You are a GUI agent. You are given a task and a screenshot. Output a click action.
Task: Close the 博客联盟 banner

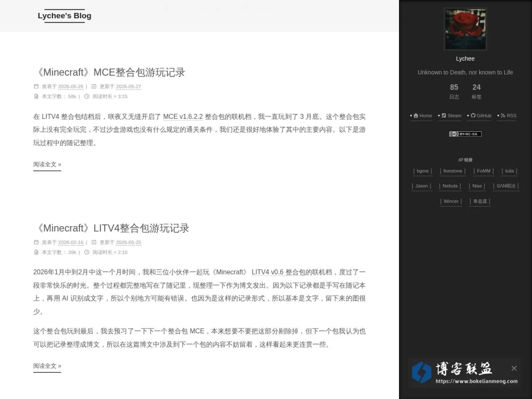[x=514, y=368]
